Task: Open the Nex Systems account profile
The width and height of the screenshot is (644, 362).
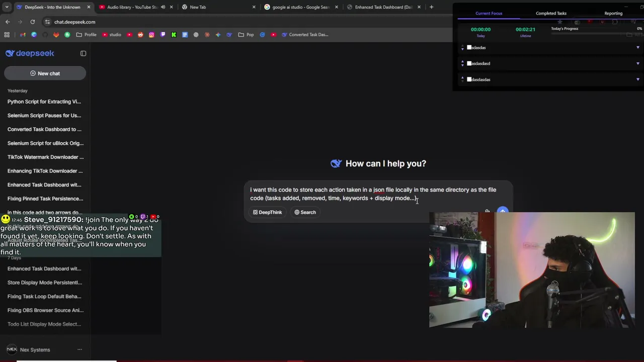Action: pyautogui.click(x=29, y=349)
